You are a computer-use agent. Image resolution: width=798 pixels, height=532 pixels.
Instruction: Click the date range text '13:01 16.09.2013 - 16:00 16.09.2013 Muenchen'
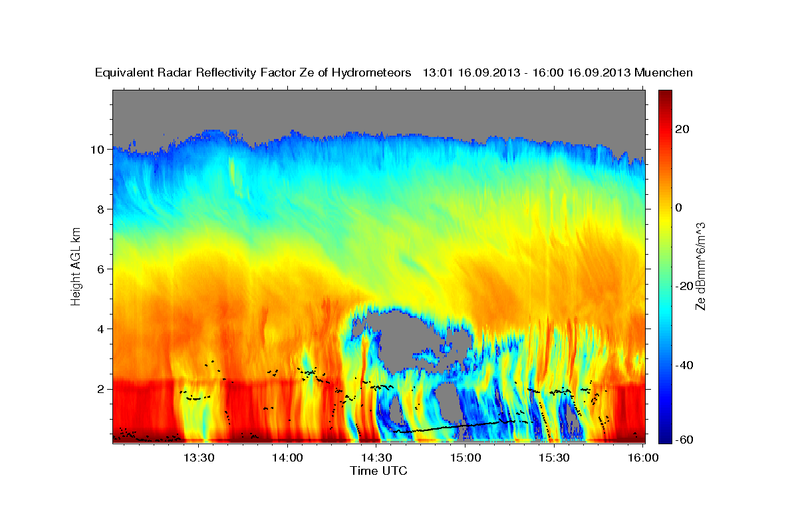click(x=558, y=73)
